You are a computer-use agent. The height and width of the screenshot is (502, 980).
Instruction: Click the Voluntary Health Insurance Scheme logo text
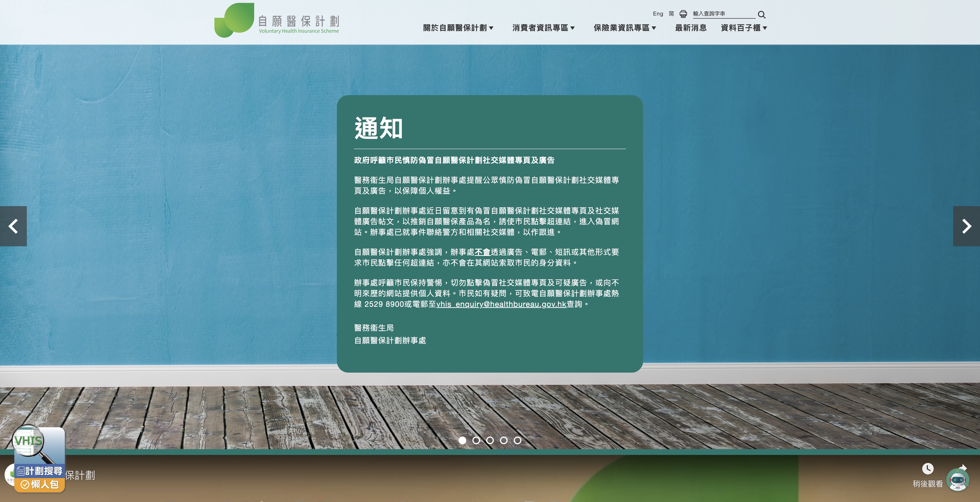click(299, 31)
